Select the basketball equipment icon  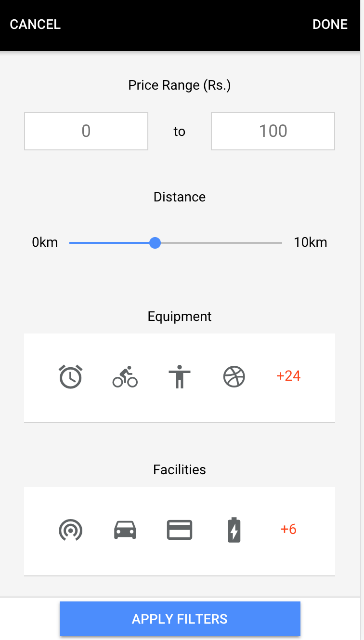pos(234,376)
